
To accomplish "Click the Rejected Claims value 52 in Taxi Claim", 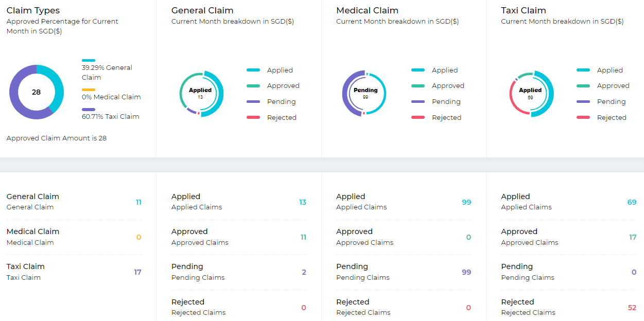I will pos(632,308).
